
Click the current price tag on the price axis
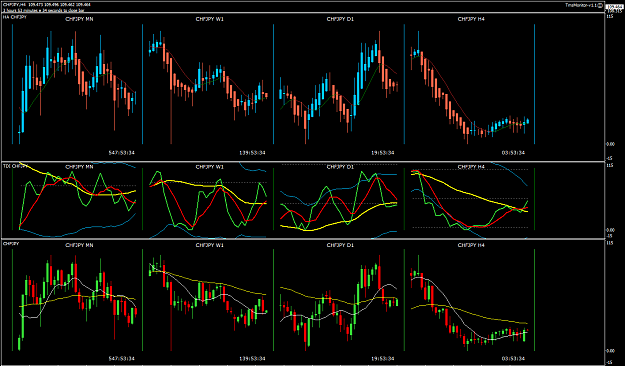tap(615, 7)
